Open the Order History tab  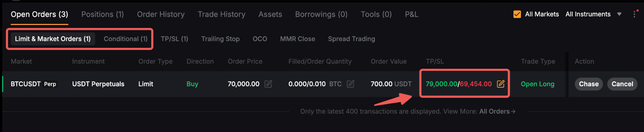point(161,14)
